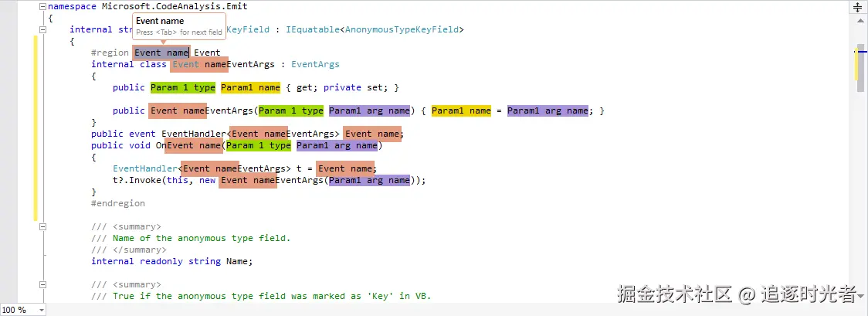Collapse the AnonymousTypeKeyField struct outline
Image resolution: width=868 pixels, height=316 pixels.
click(x=42, y=29)
